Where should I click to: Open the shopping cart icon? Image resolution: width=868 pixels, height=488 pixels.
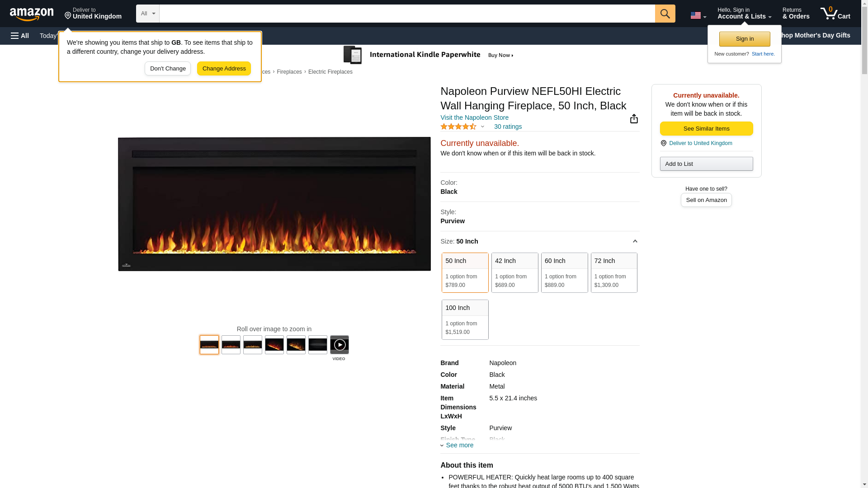[835, 14]
